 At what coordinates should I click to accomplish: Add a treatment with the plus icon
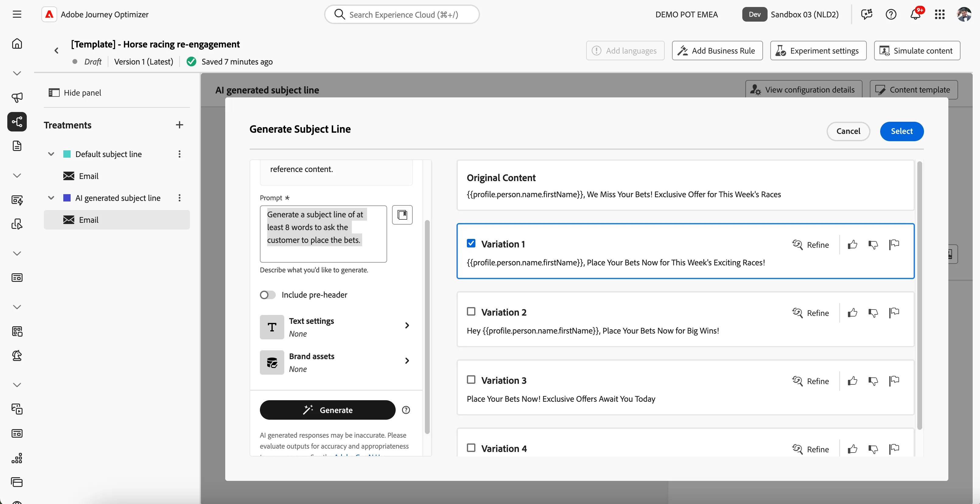[179, 125]
